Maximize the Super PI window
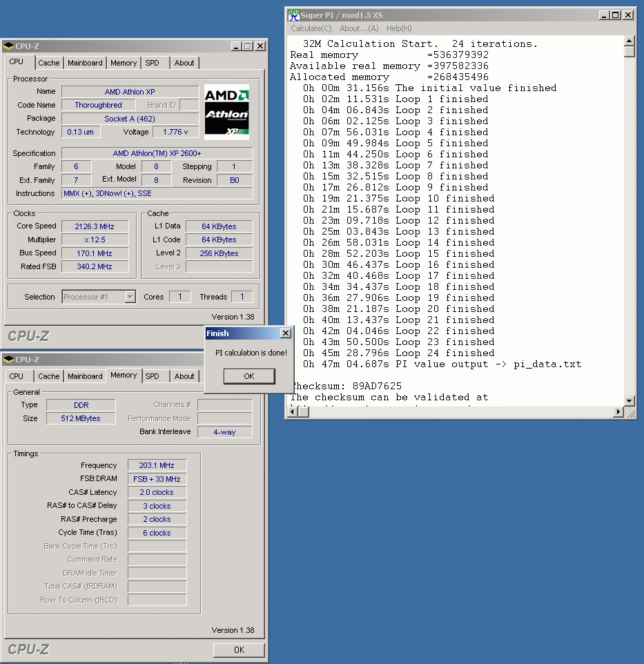The image size is (644, 664). (x=616, y=14)
